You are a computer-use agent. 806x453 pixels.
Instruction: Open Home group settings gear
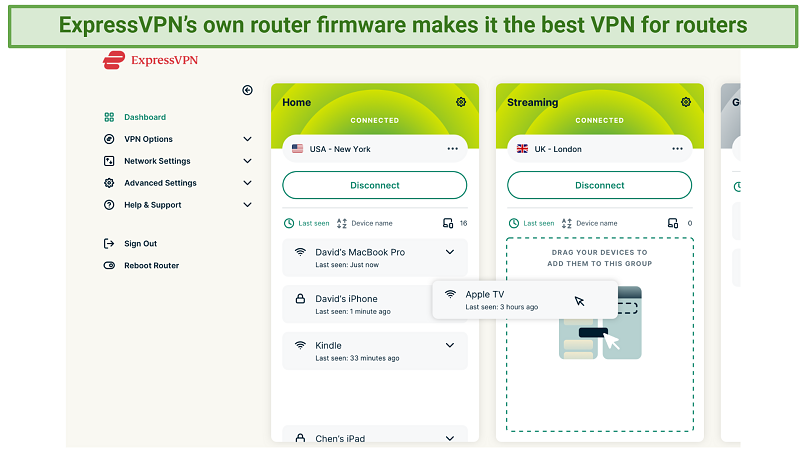(x=461, y=102)
